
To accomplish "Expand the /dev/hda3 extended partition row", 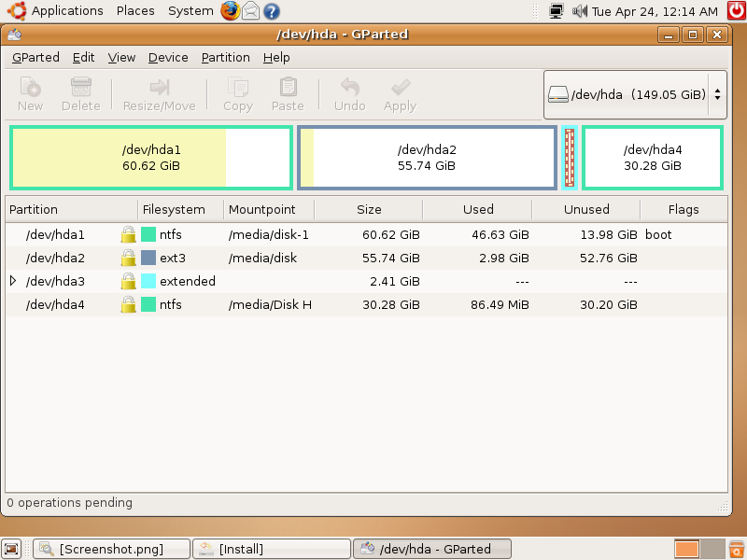I will [x=13, y=281].
